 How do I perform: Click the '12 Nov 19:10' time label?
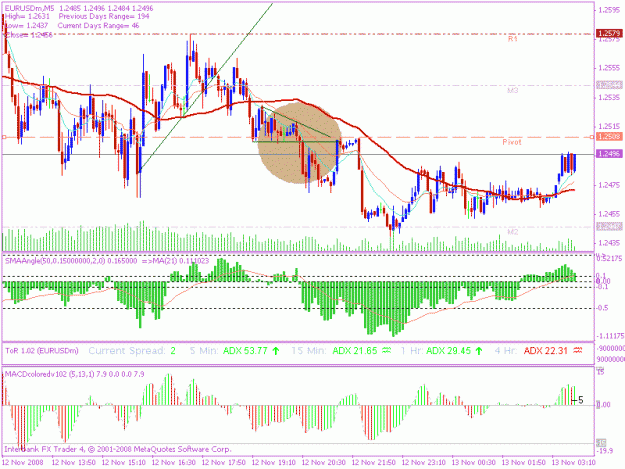click(x=273, y=463)
